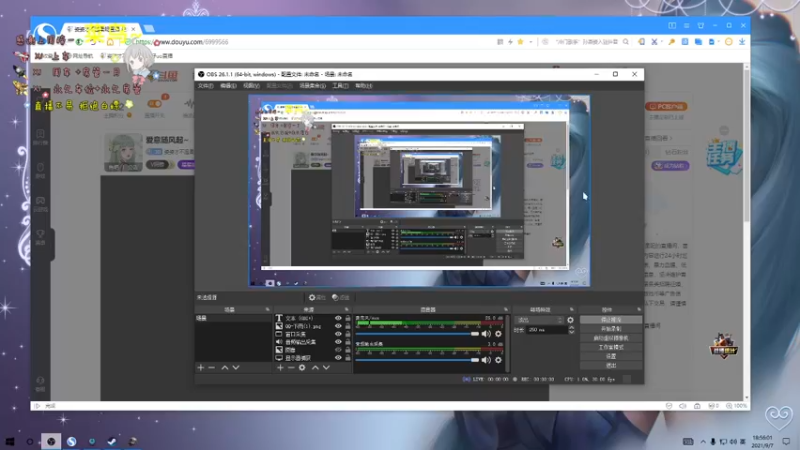Click the streaming button atop OBS controls

click(x=611, y=320)
